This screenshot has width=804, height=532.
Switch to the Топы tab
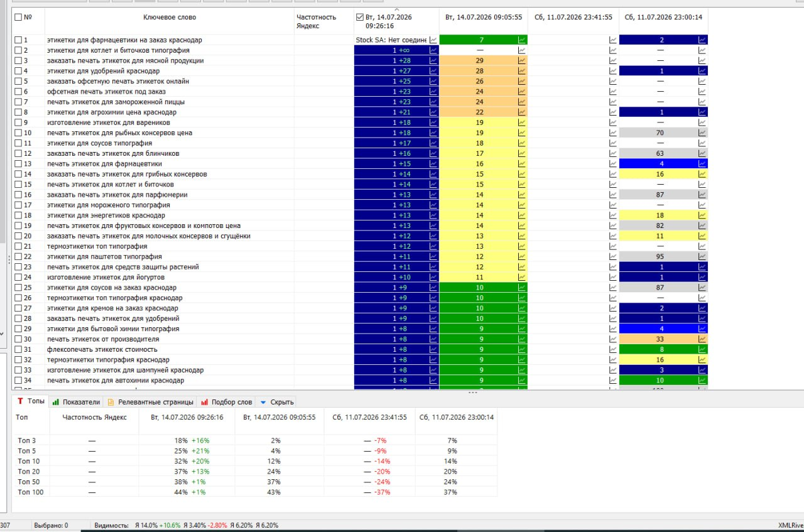31,401
